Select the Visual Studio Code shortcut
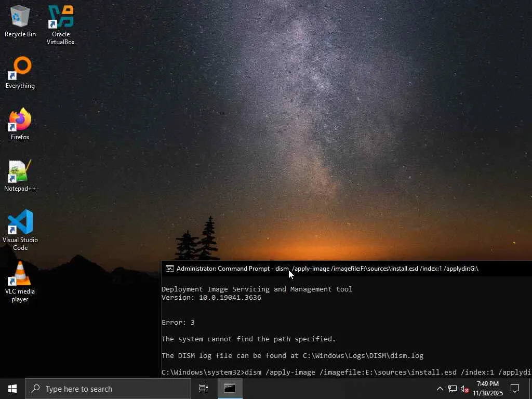The width and height of the screenshot is (532, 399). tap(20, 230)
